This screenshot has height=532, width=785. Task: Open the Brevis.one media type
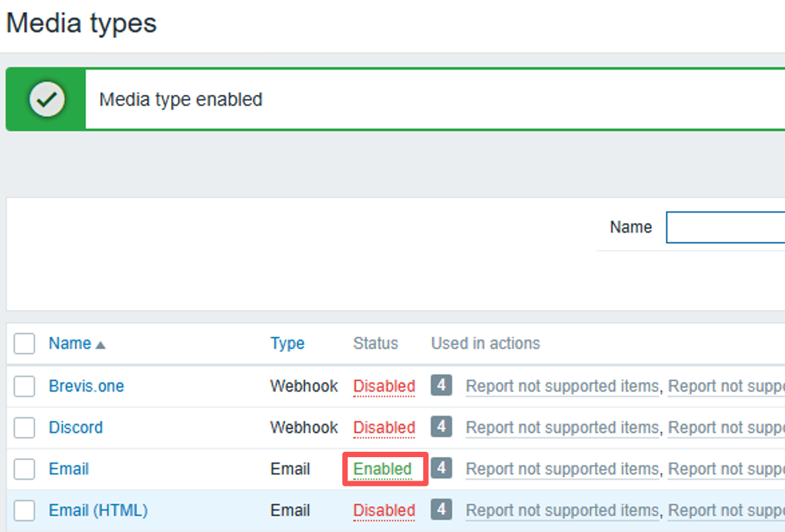pyautogui.click(x=86, y=386)
